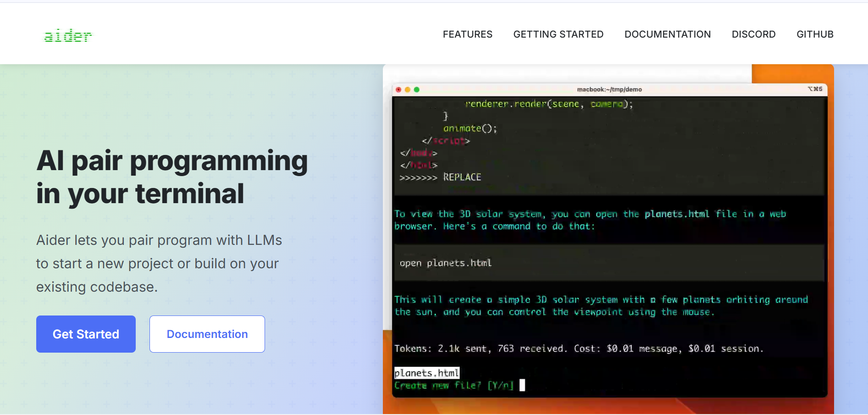Image resolution: width=868 pixels, height=415 pixels.
Task: Click the highlighted "planets.html" filename
Action: point(427,373)
